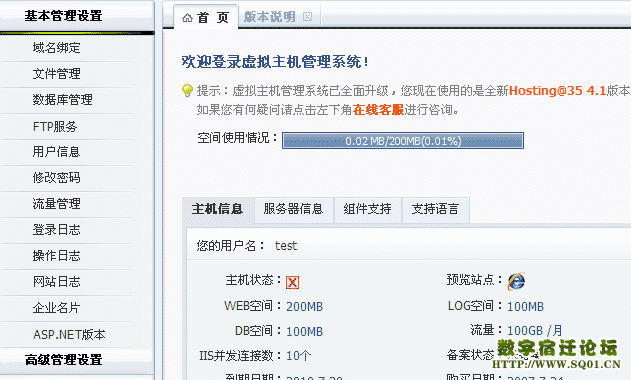Click the WEB空间 value 200MB

[305, 307]
